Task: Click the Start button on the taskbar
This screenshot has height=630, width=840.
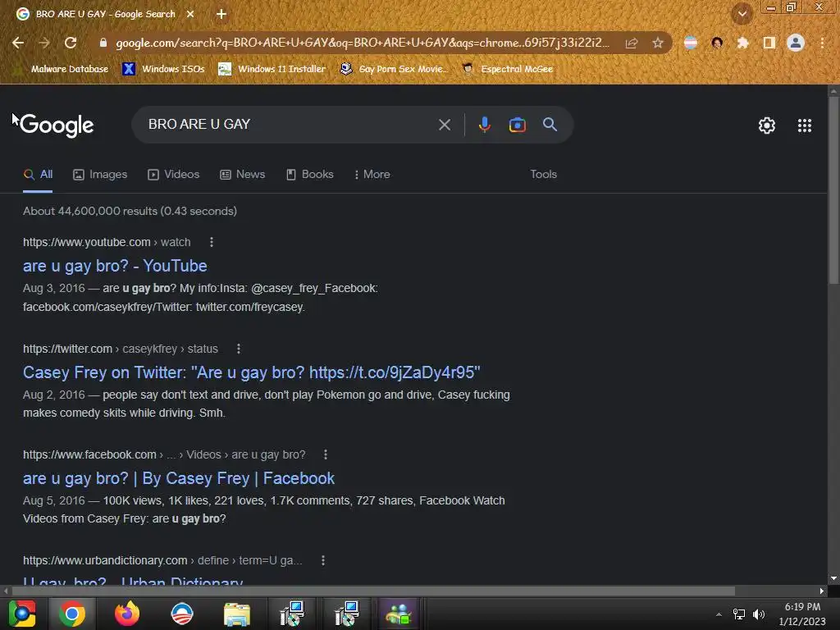Action: (22, 614)
